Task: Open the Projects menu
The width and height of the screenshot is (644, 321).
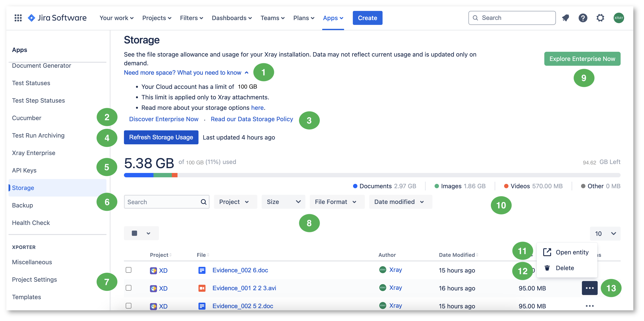Action: (x=157, y=18)
